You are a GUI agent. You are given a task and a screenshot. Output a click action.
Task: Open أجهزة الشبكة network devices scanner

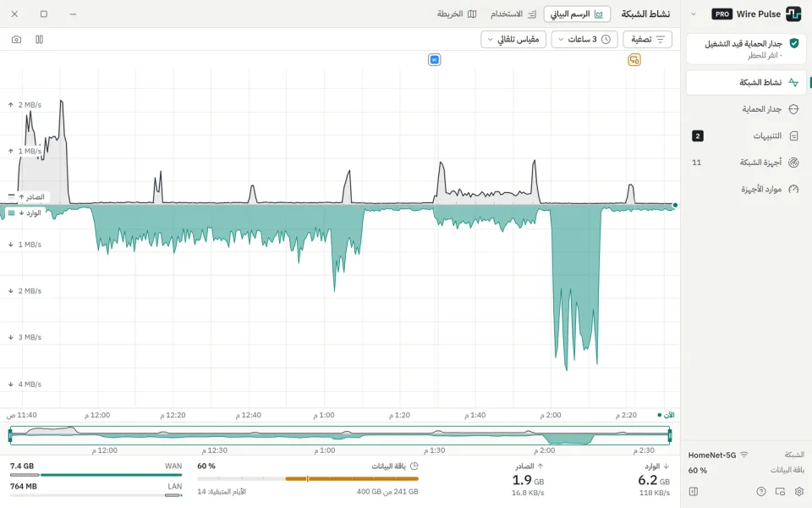[746, 163]
